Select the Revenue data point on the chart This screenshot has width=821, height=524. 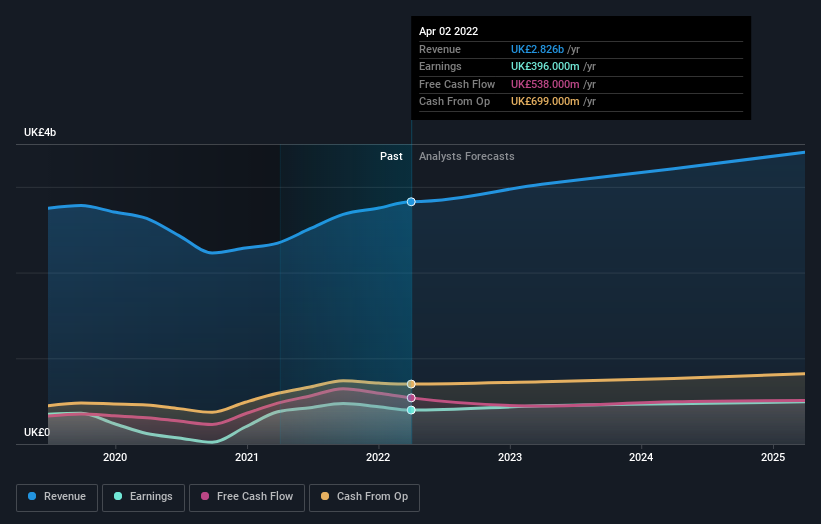click(411, 202)
